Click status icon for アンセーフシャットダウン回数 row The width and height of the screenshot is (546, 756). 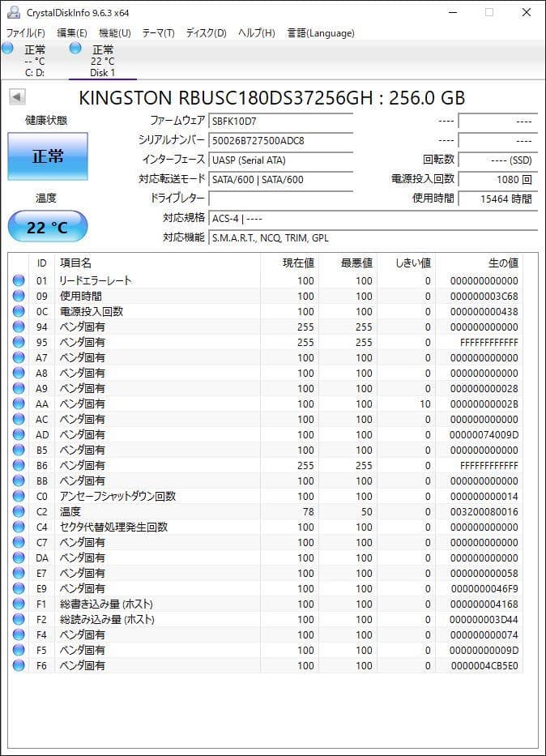click(x=19, y=497)
